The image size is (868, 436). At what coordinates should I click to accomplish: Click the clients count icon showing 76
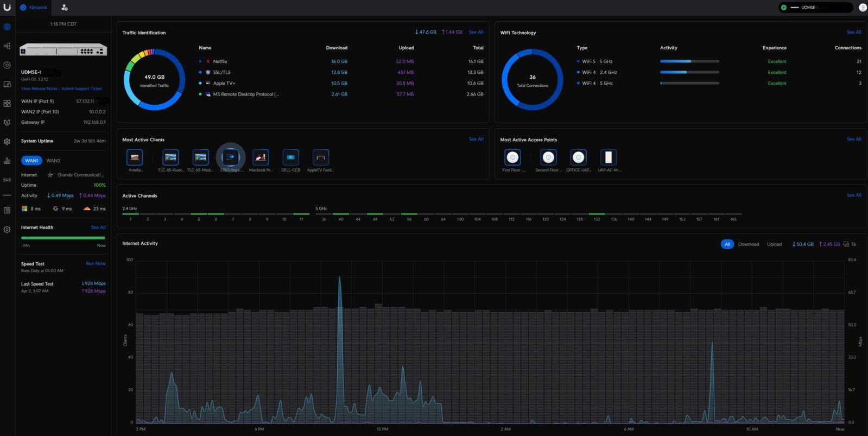click(x=846, y=244)
